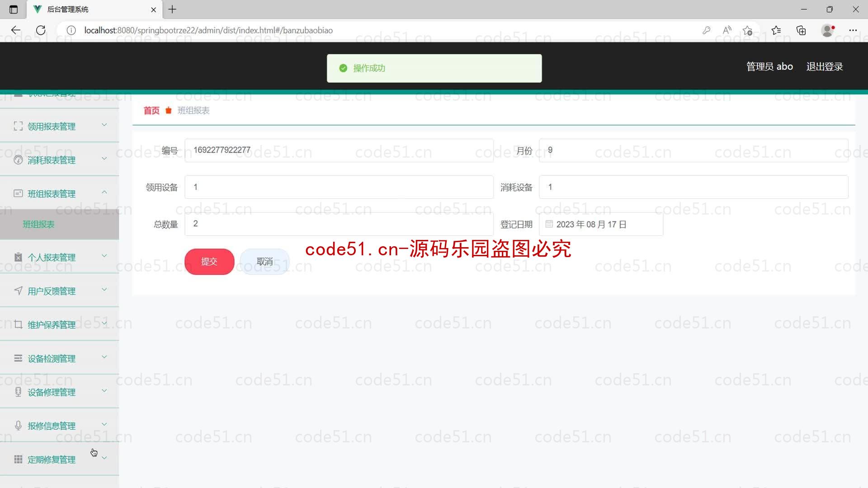Focus the 总数量 input field
Viewport: 868px width, 488px height.
339,224
